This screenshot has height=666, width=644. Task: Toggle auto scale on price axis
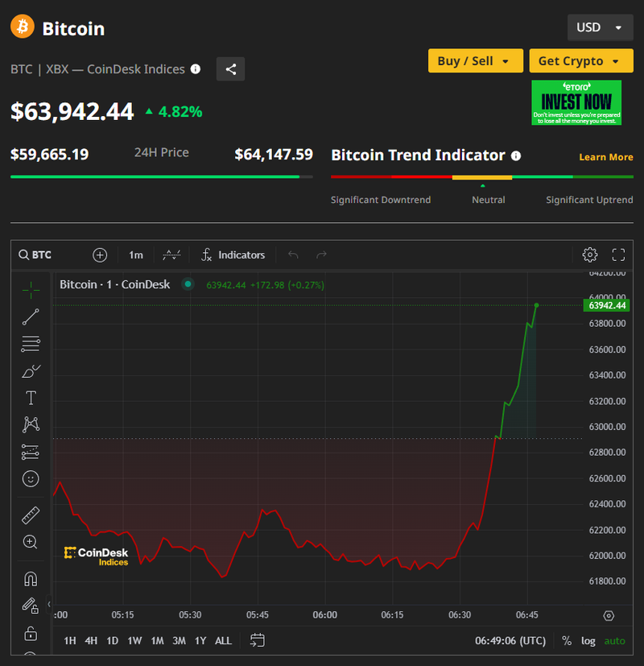[614, 641]
